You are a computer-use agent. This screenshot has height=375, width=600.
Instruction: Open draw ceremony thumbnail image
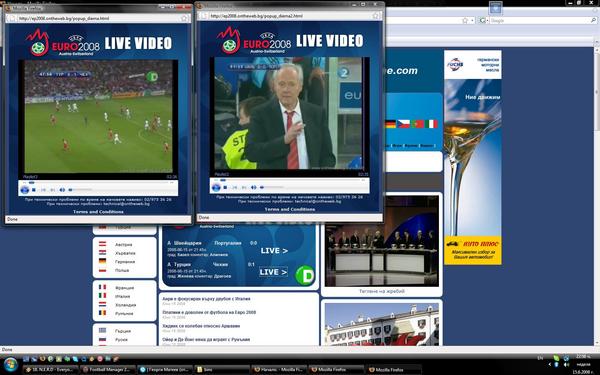pos(382,241)
